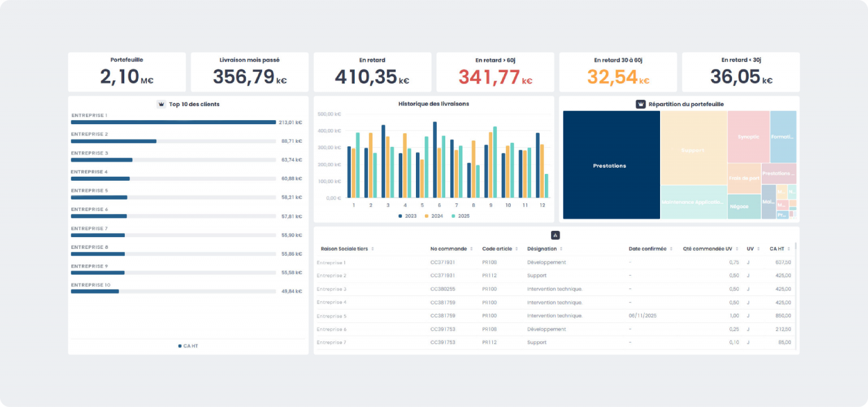Click the crown icon beside Top 10 des clients
Viewport: 868px width, 407px height.
click(161, 104)
